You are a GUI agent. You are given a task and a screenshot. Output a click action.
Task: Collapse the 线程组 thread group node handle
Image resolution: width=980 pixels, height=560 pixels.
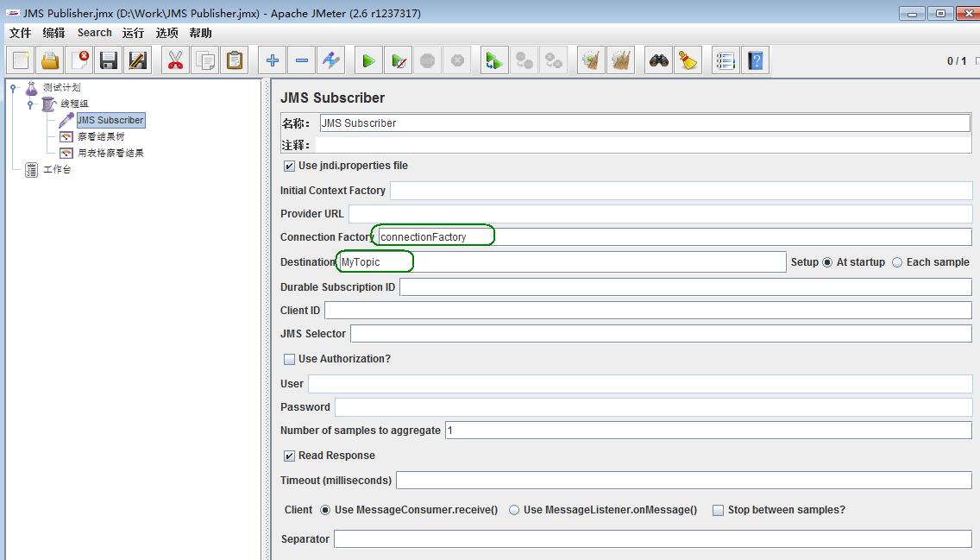tap(30, 104)
